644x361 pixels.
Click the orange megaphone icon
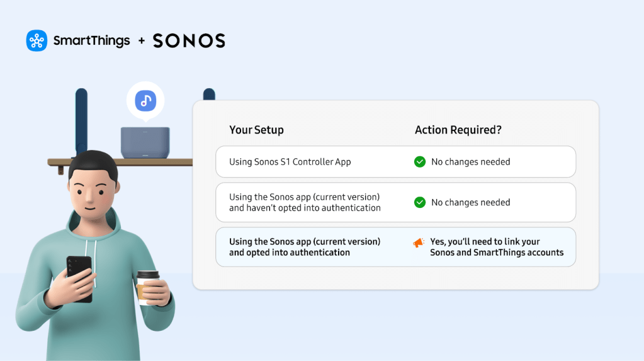[x=419, y=243]
